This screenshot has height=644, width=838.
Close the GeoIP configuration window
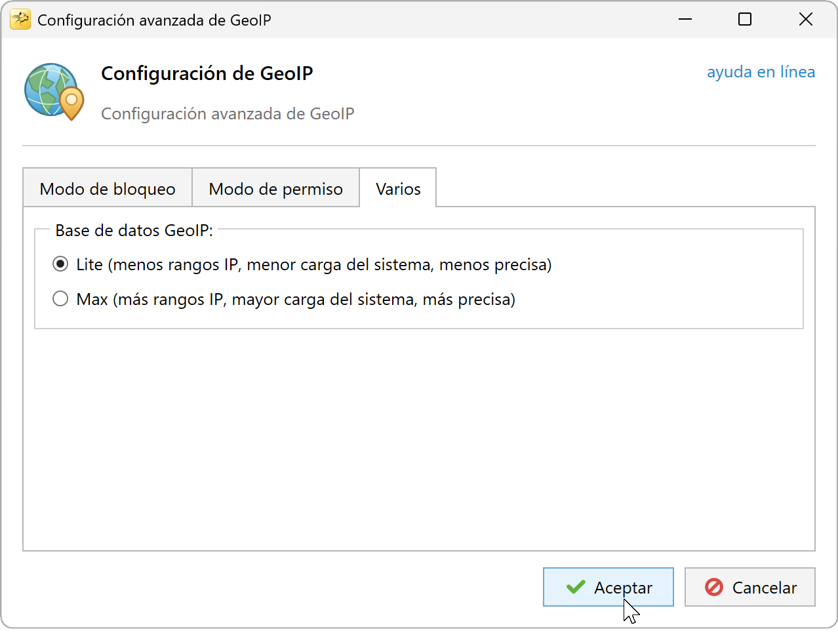pyautogui.click(x=806, y=20)
